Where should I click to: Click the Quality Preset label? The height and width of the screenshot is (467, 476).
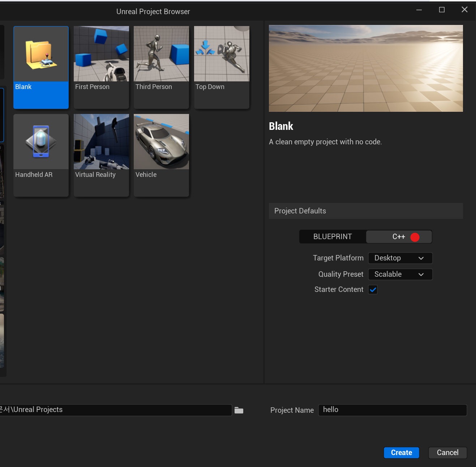(340, 274)
